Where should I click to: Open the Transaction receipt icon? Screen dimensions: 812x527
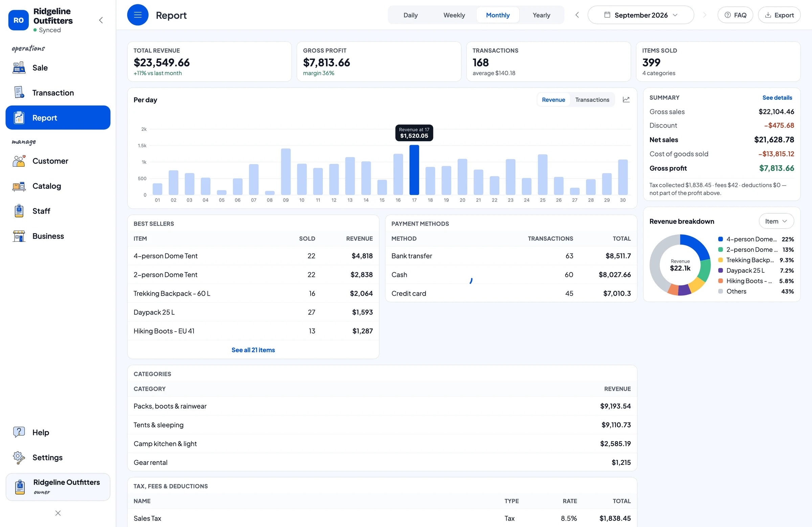pyautogui.click(x=19, y=92)
